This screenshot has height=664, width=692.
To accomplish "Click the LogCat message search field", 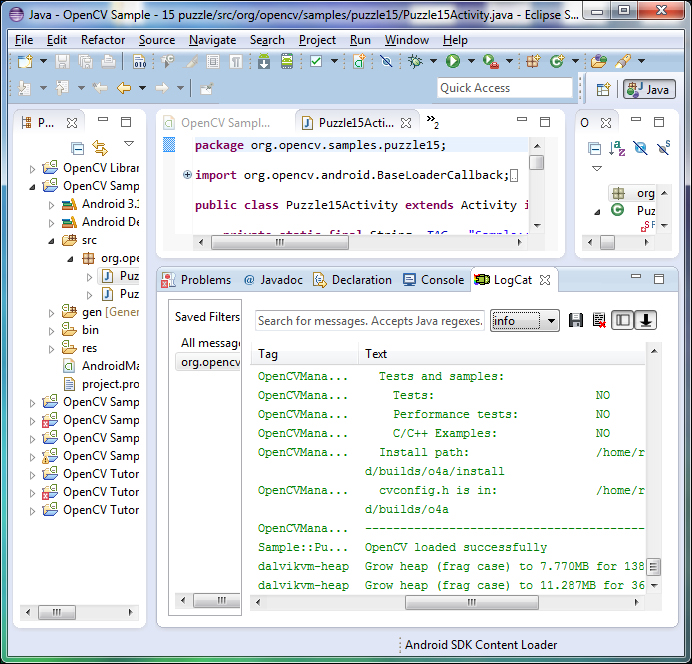I will tap(370, 321).
